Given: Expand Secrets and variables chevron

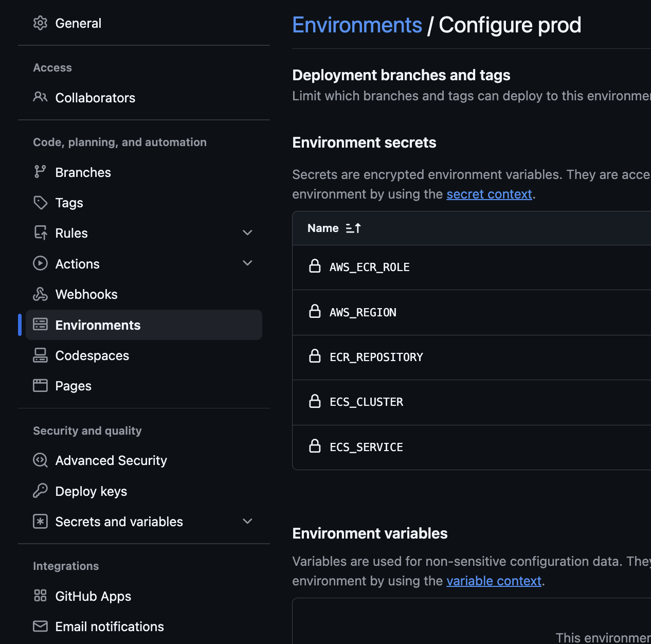Looking at the screenshot, I should 247,521.
